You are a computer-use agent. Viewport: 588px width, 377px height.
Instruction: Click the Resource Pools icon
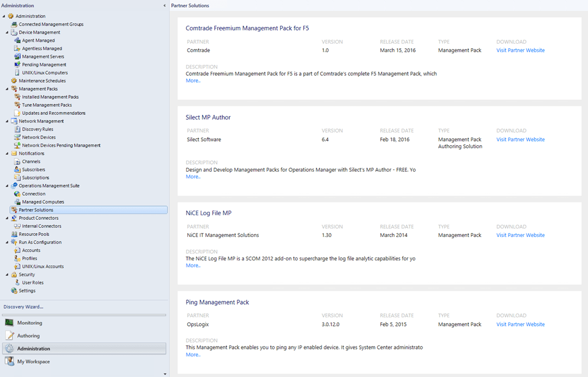tap(14, 234)
